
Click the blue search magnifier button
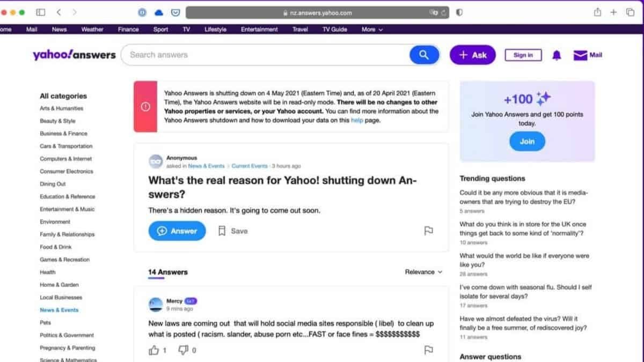[424, 55]
